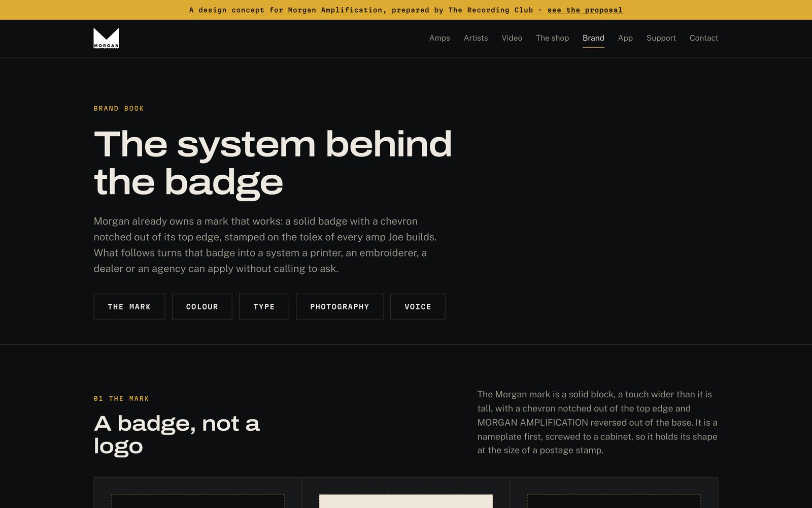Image resolution: width=812 pixels, height=508 pixels.
Task: Go to the Support page
Action: pos(661,38)
